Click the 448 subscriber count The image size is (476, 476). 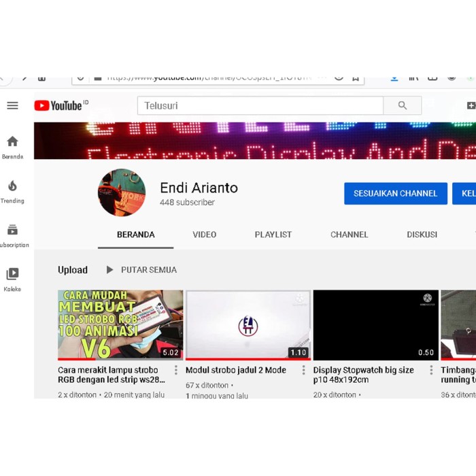pyautogui.click(x=187, y=203)
